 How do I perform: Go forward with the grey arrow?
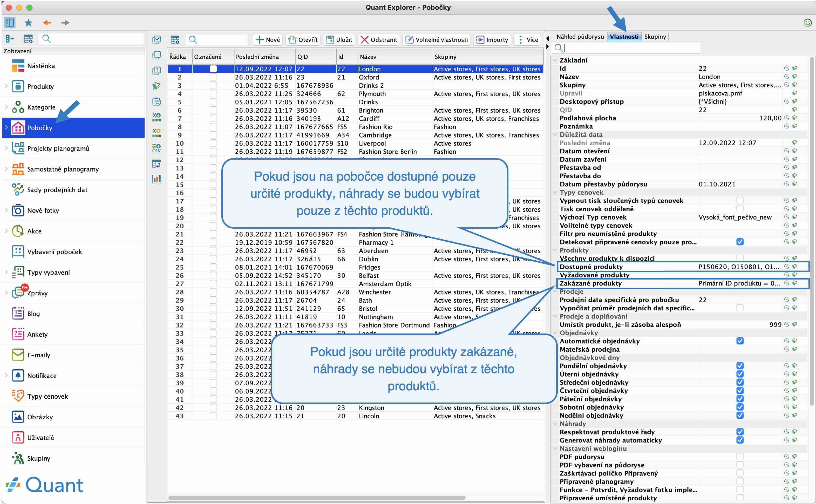pyautogui.click(x=65, y=23)
